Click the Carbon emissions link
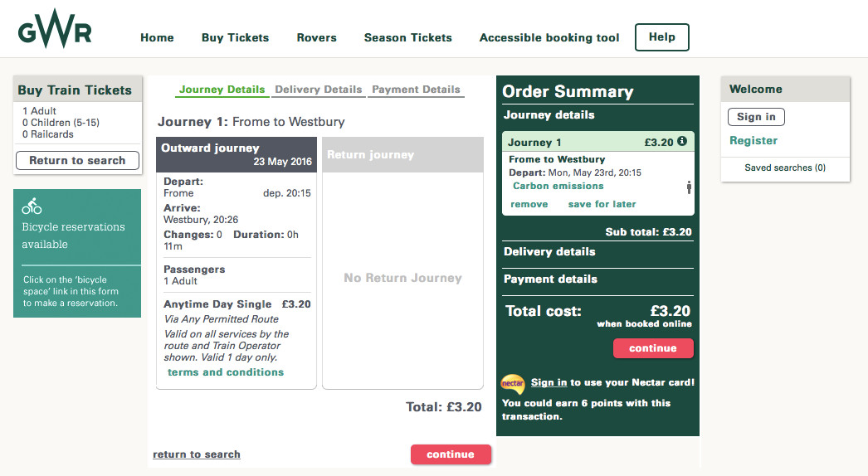Viewport: 868px width, 476px height. coord(558,187)
